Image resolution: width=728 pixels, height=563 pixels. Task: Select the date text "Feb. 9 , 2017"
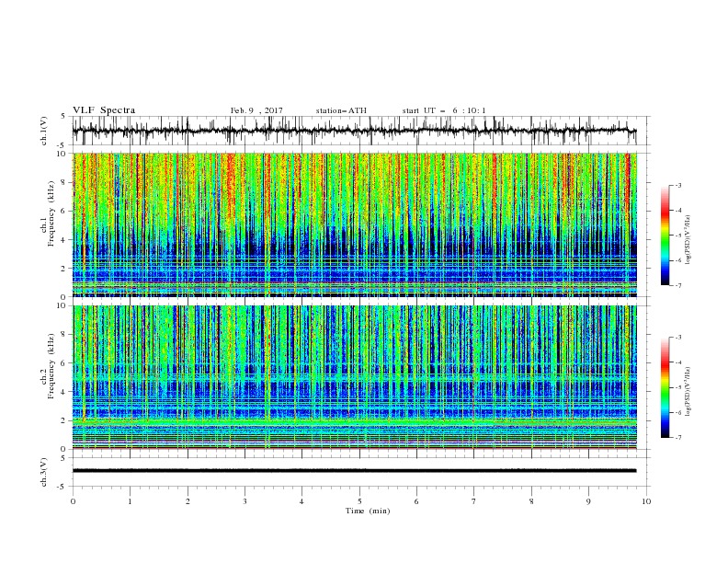pos(256,110)
